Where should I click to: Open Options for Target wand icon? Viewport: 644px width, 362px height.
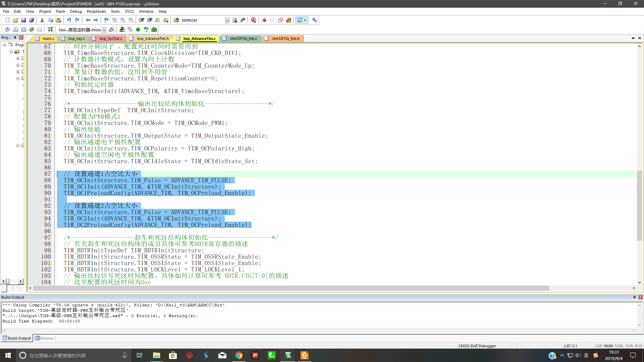(x=111, y=29)
